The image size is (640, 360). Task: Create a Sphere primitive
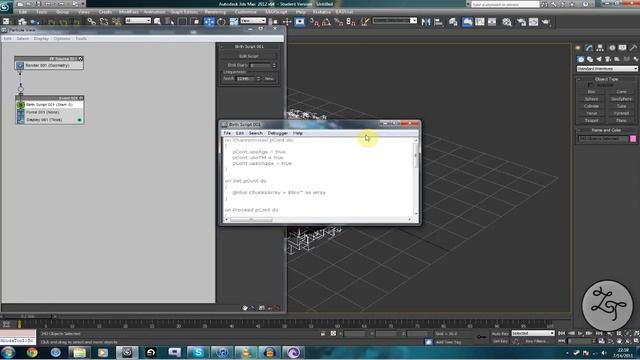tap(591, 99)
